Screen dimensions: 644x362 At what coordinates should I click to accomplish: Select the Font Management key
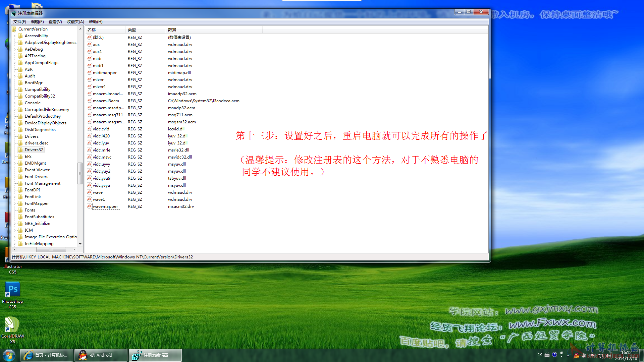pos(42,183)
